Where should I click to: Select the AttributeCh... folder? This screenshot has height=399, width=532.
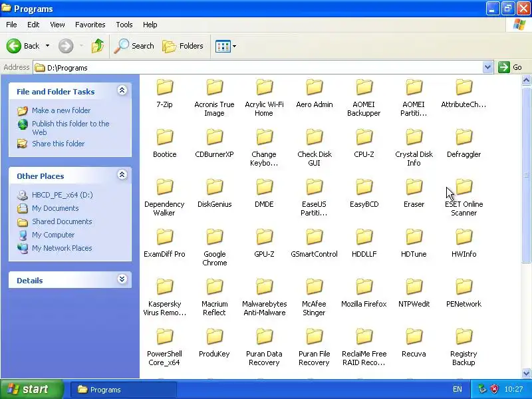pyautogui.click(x=464, y=94)
